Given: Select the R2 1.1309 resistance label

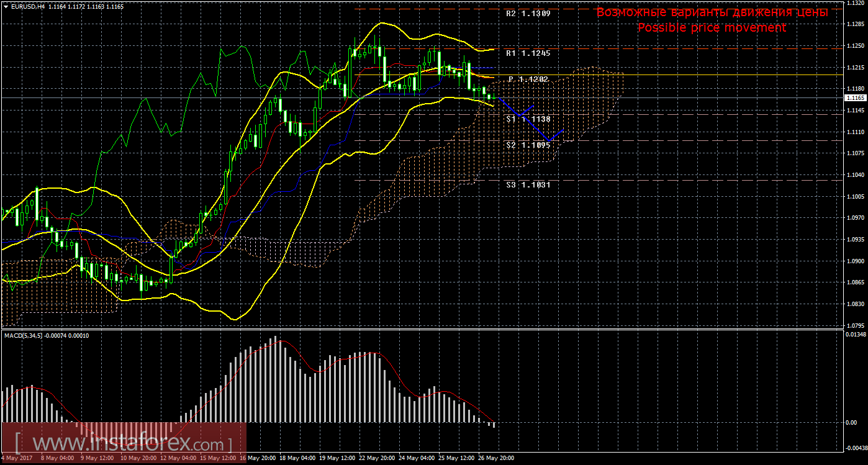Looking at the screenshot, I should [x=528, y=13].
